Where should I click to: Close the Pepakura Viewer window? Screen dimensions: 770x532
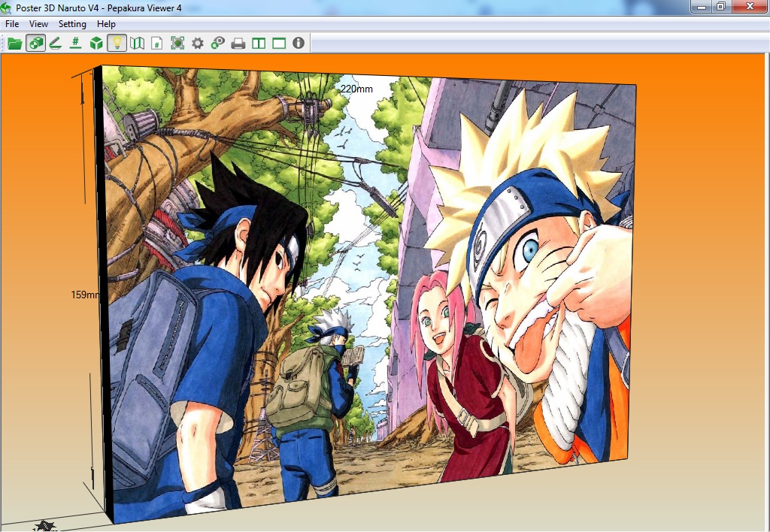[750, 6]
